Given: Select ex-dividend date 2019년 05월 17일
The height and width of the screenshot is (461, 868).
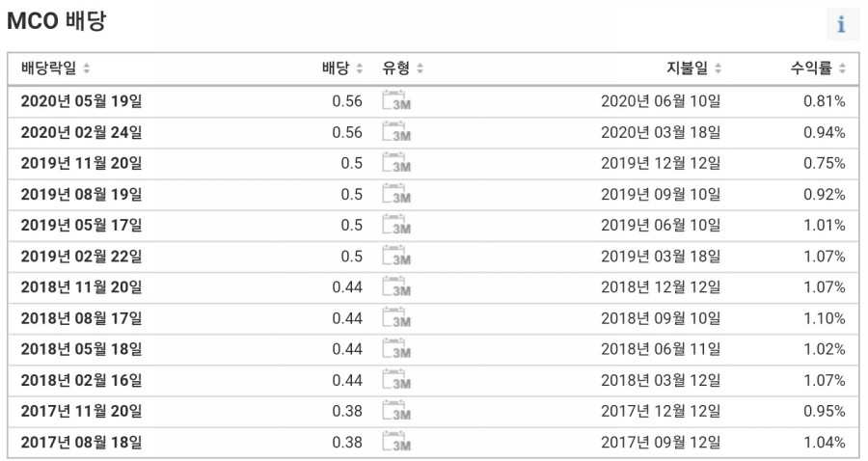Looking at the screenshot, I should (x=81, y=226).
